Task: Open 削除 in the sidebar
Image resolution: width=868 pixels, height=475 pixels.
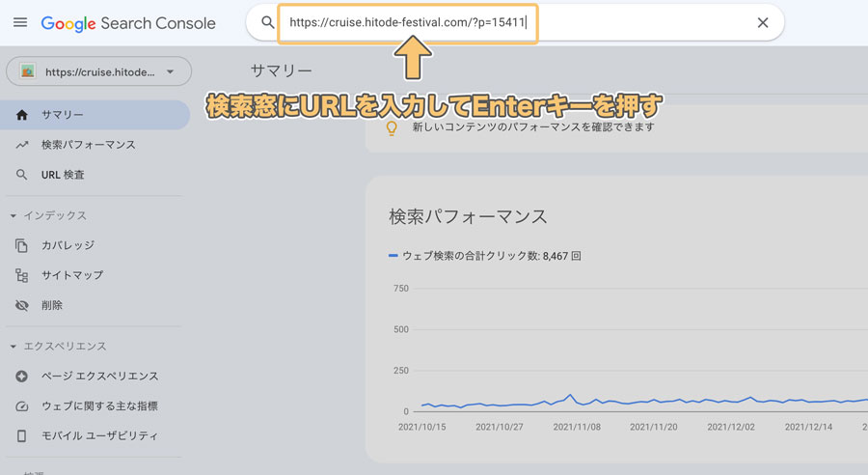Action: (51, 305)
